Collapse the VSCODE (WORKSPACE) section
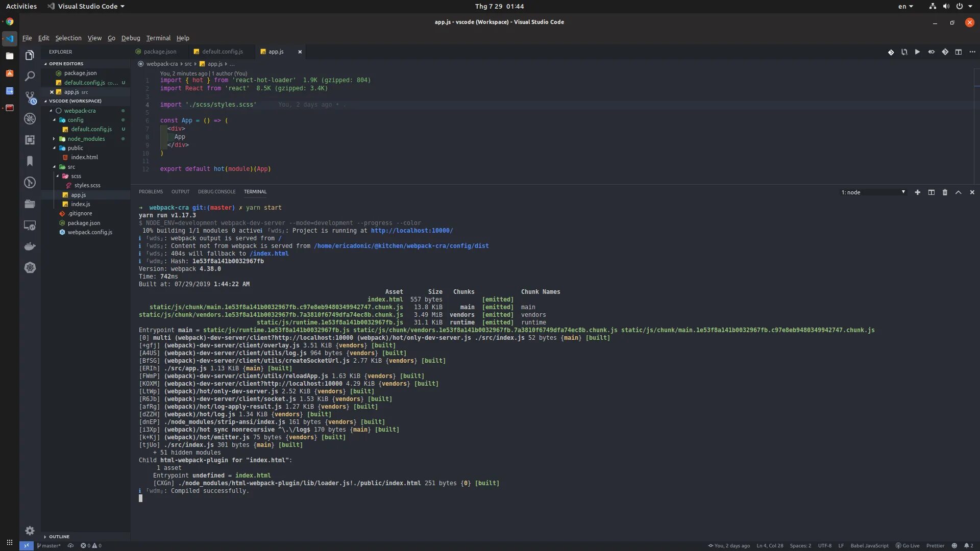The height and width of the screenshot is (551, 980). pos(86,101)
